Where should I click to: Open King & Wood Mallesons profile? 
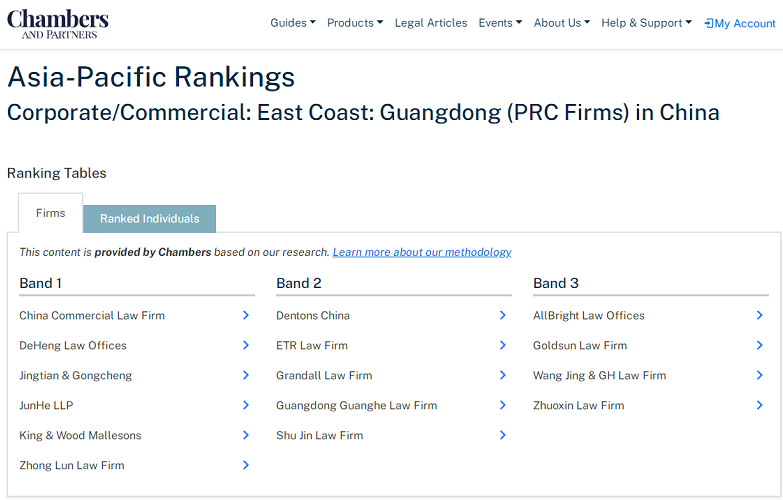click(x=80, y=436)
